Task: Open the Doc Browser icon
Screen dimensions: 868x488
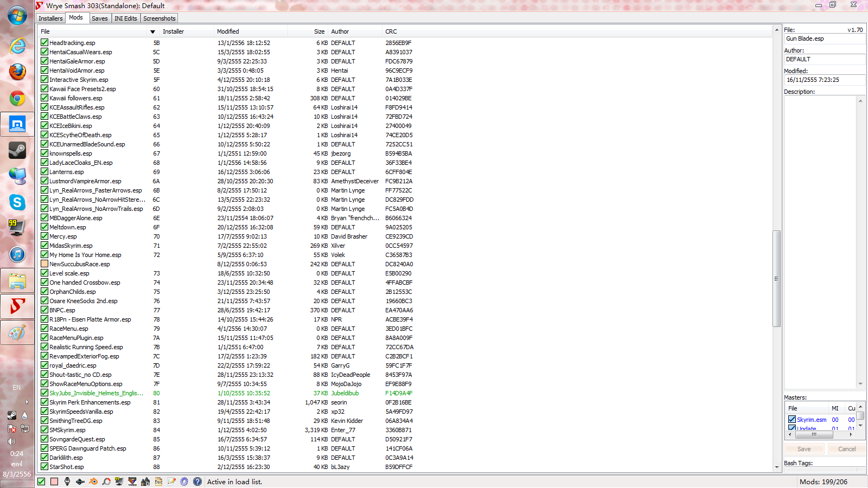Action: coord(158,481)
